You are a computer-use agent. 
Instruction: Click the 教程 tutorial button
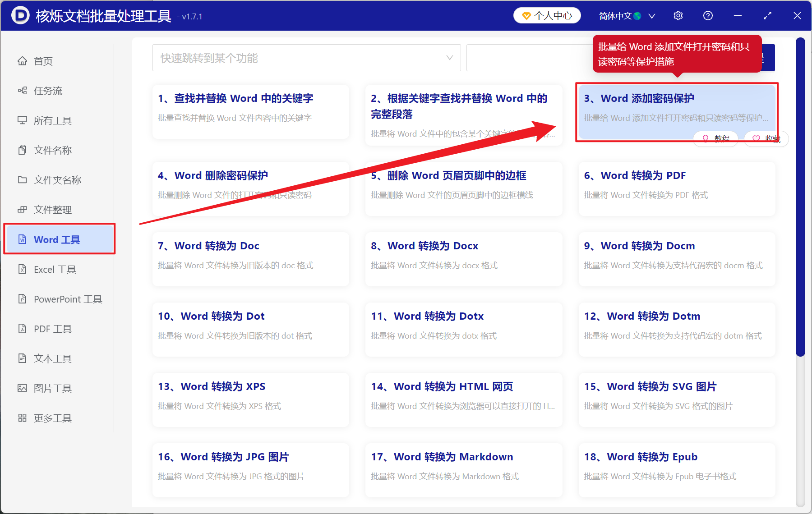click(x=716, y=138)
